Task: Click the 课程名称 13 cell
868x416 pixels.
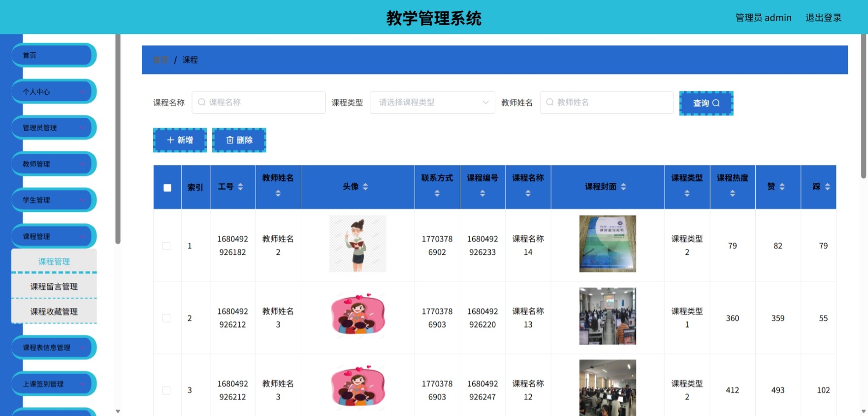Action: (528, 318)
